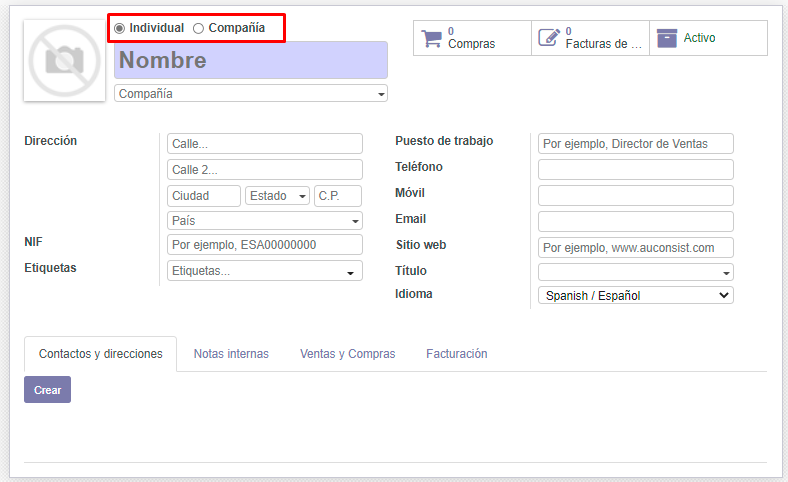This screenshot has height=482, width=788.
Task: Go to the Facturación tab
Action: click(456, 354)
